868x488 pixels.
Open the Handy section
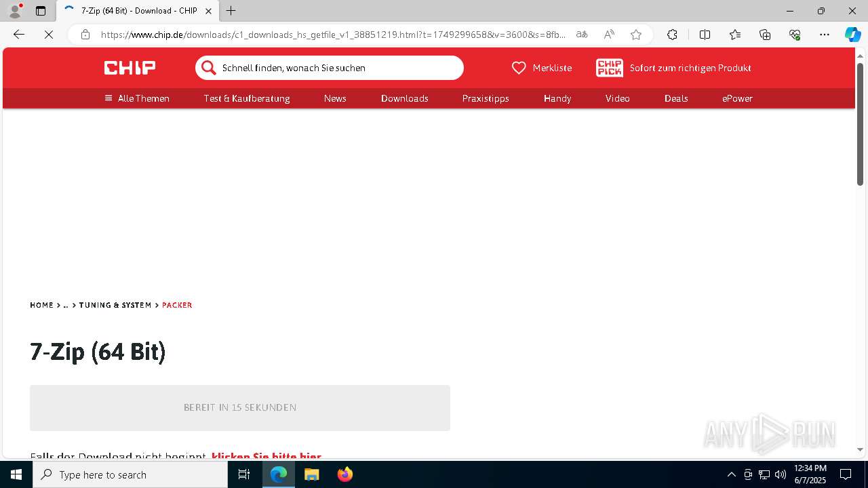point(557,98)
